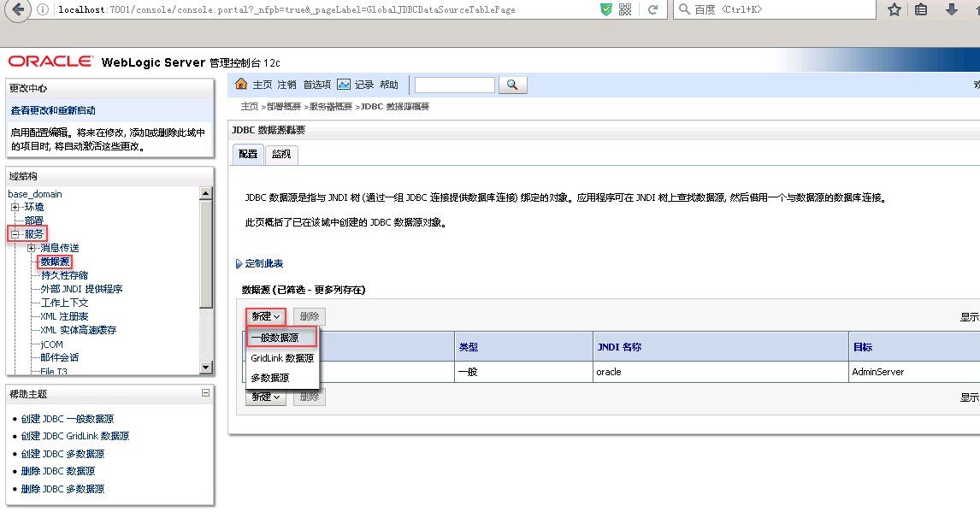
Task: Click the lower 删除 button
Action: pos(310,397)
